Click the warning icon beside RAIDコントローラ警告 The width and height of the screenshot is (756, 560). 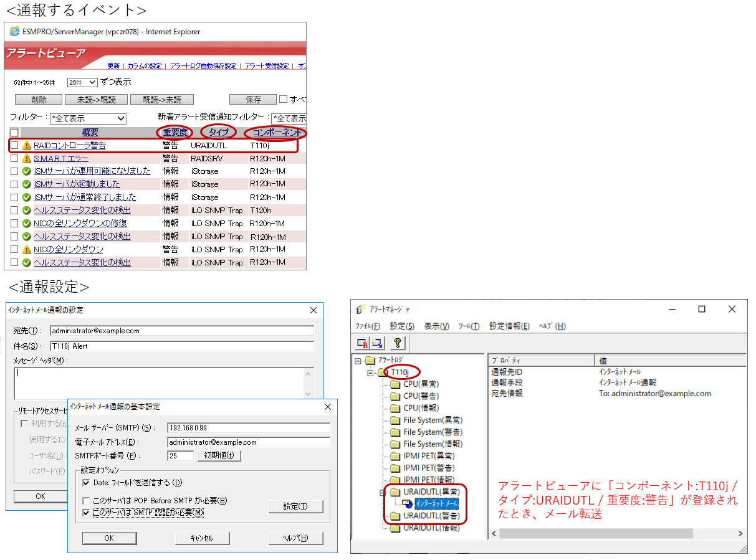pos(26,145)
